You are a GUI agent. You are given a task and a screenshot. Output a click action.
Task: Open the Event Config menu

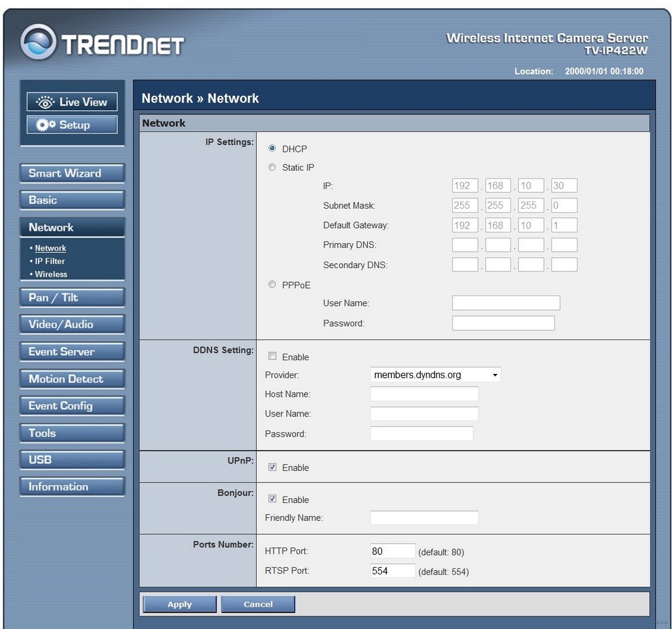click(72, 406)
